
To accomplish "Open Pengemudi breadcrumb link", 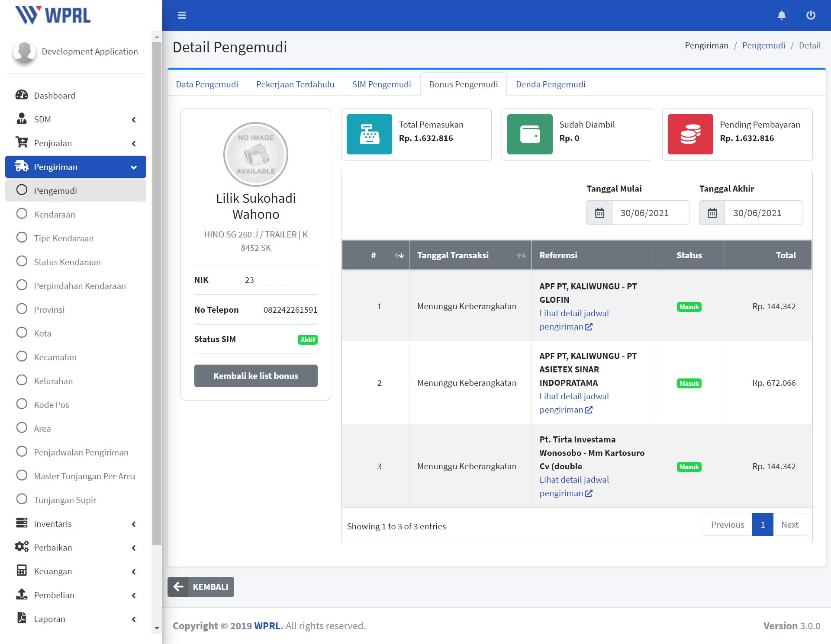I will (763, 45).
